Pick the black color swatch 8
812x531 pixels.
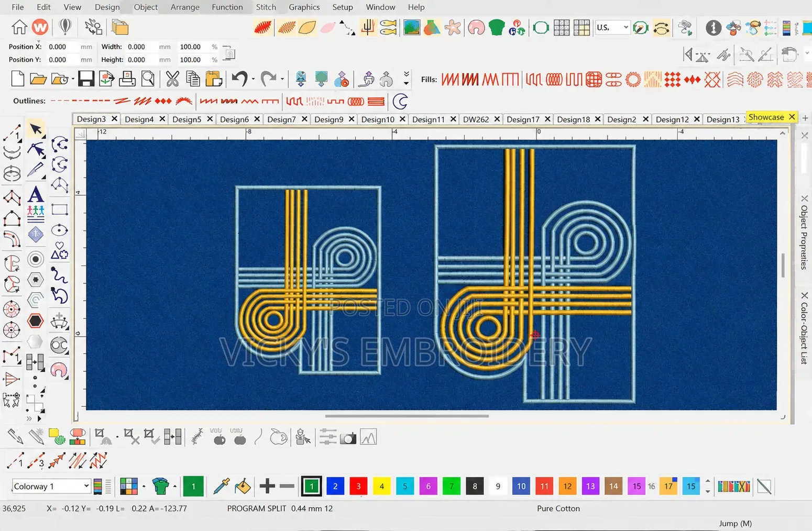[475, 486]
